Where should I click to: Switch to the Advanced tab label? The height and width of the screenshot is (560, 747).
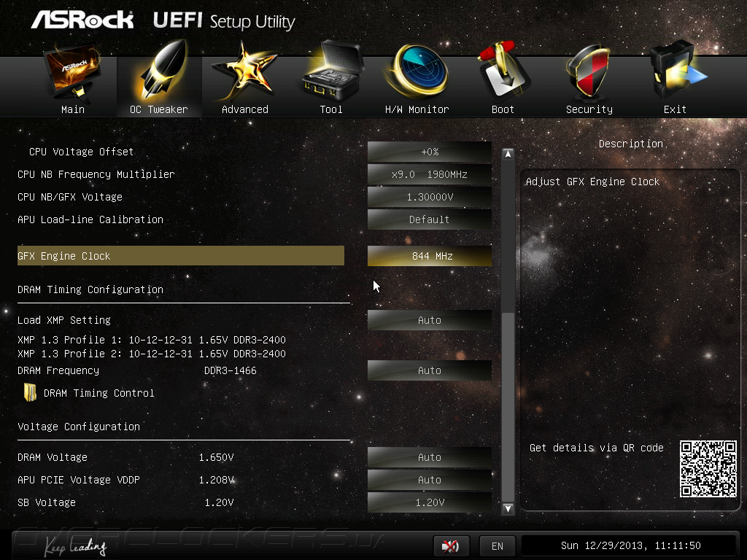point(245,109)
